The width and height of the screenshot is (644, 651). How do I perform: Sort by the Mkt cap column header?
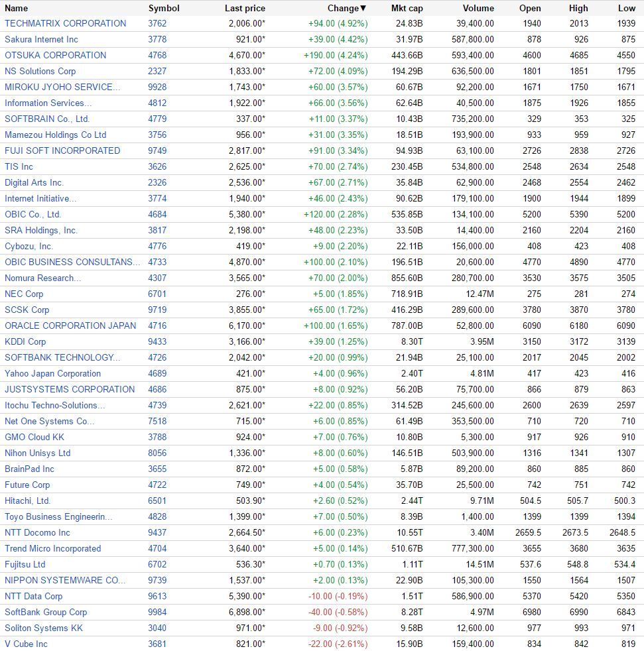(x=407, y=9)
